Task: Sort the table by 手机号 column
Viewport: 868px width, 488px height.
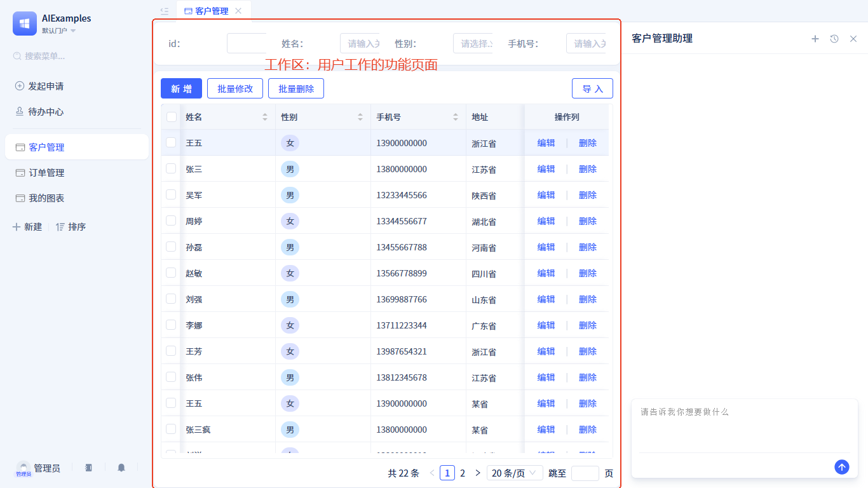Action: (x=456, y=117)
